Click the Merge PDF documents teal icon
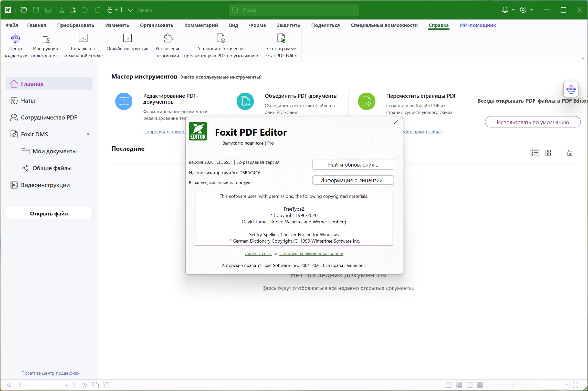Image resolution: width=588 pixels, height=391 pixels. [x=245, y=101]
